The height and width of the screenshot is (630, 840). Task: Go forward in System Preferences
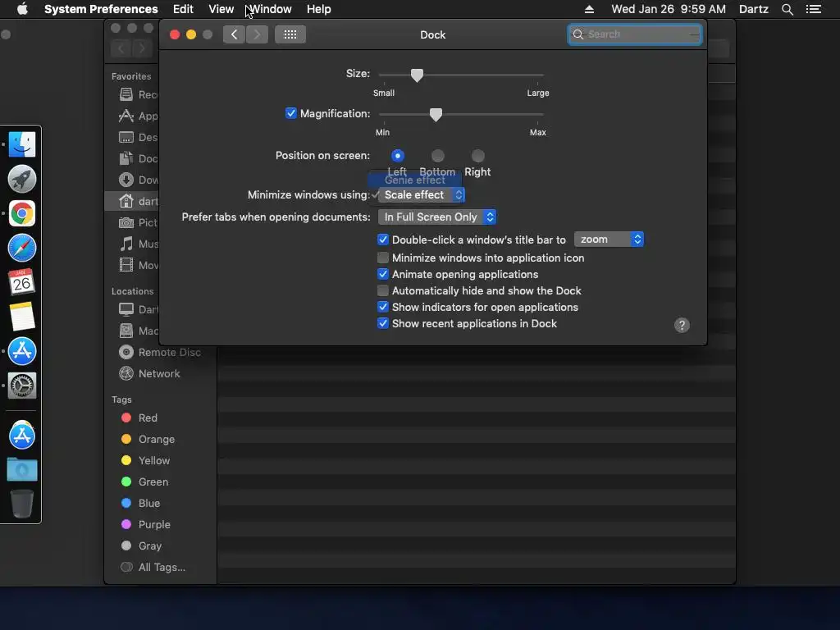coord(257,34)
